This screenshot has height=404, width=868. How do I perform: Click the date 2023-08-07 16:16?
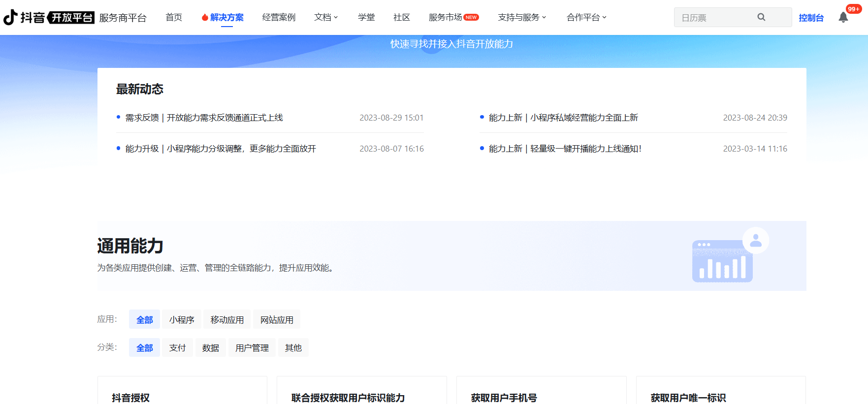pos(391,149)
